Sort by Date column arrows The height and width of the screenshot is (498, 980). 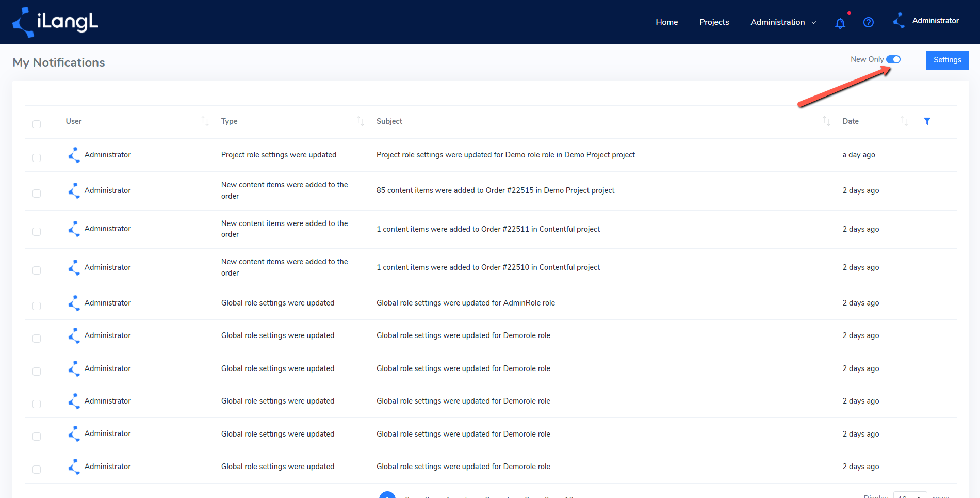click(904, 121)
